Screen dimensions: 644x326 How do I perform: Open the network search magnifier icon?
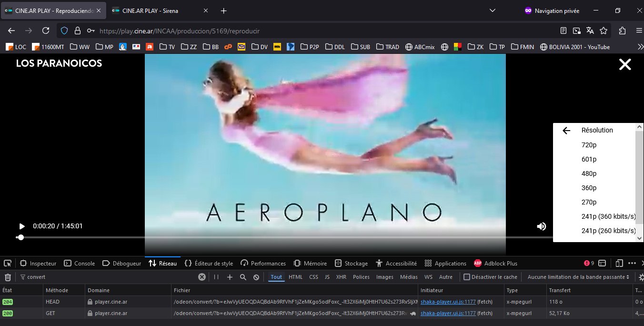243,277
